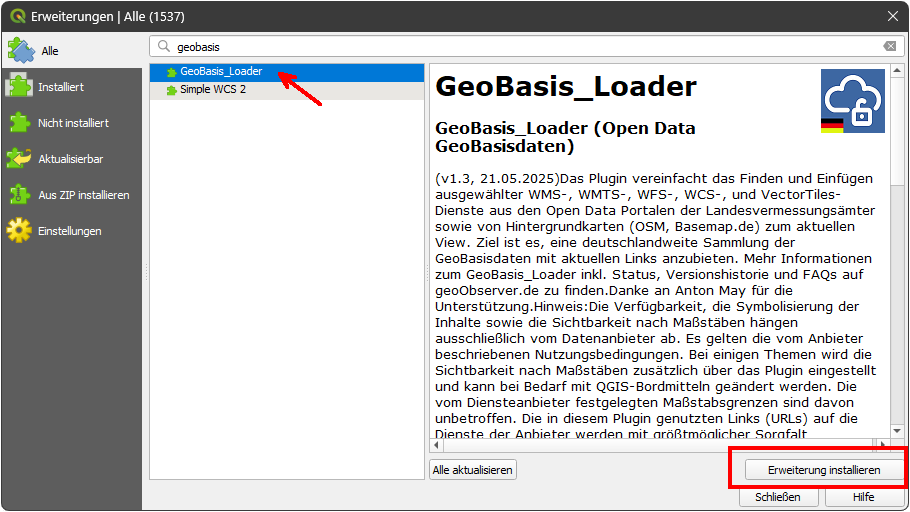Focus the search field containing geobasis

coord(527,46)
